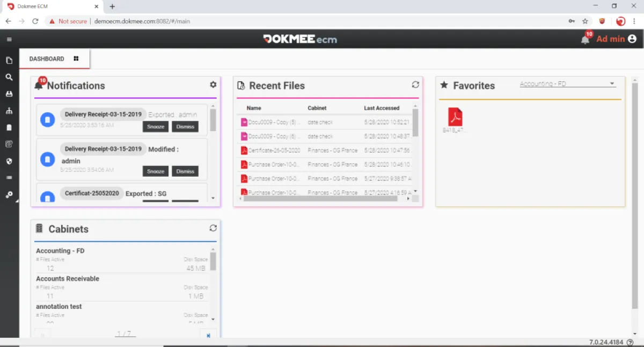Open Chrome's three-dot menu
Viewport: 644px width, 347px height.
pos(635,21)
